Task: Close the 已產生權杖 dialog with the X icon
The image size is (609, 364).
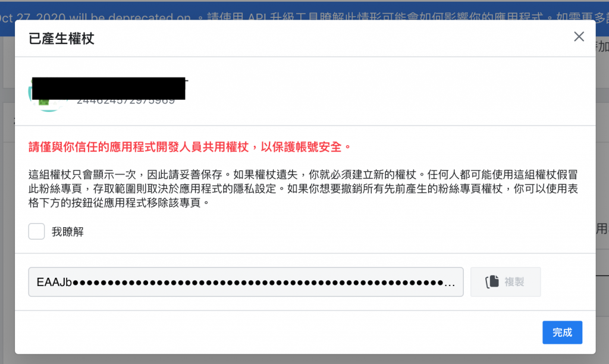Action: [579, 36]
